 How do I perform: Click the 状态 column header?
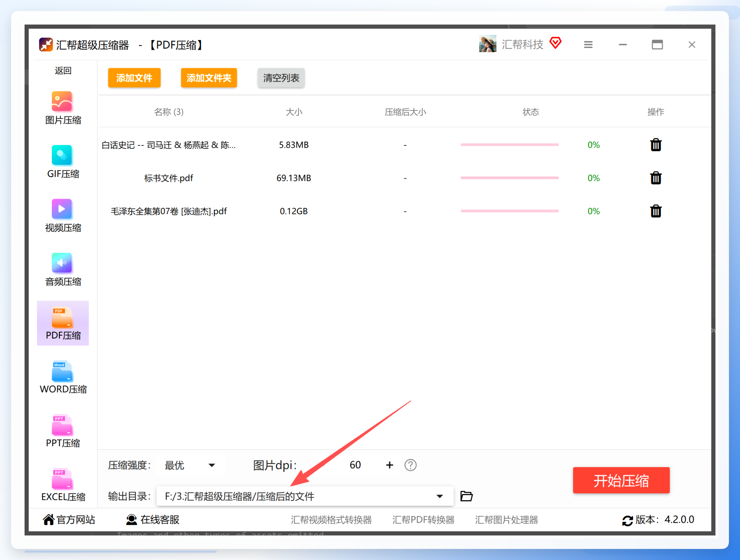(530, 112)
